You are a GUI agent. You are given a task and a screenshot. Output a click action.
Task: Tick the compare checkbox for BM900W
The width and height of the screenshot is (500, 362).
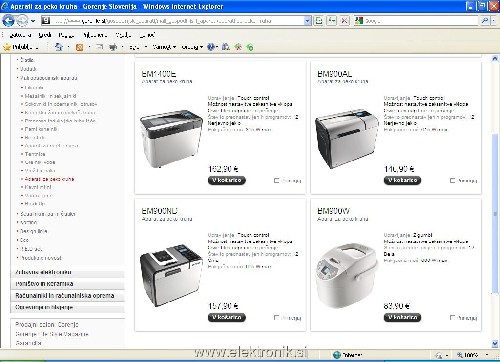[x=452, y=317]
